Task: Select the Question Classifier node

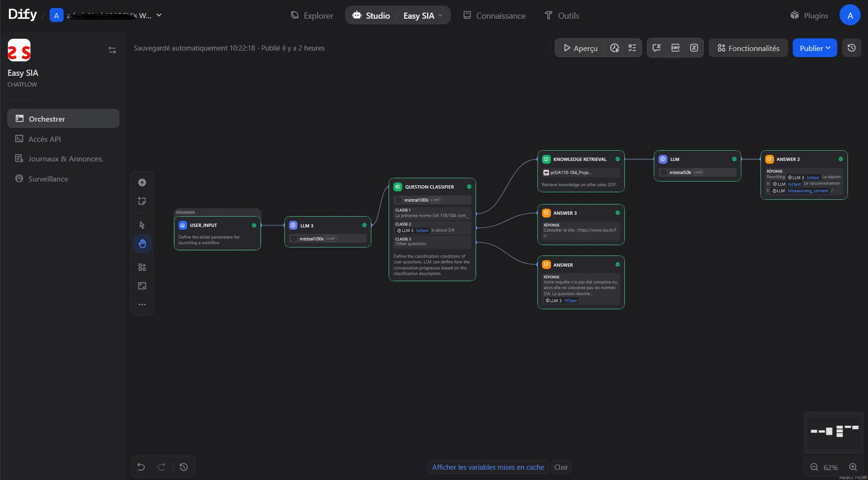Action: [429, 187]
